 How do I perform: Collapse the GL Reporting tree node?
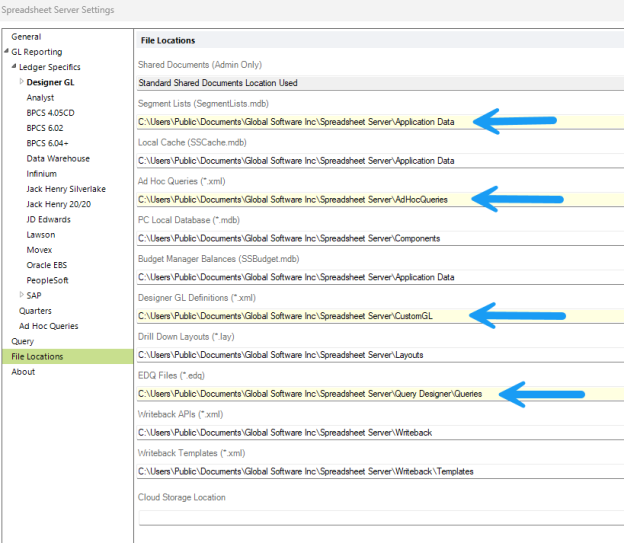pyautogui.click(x=6, y=52)
